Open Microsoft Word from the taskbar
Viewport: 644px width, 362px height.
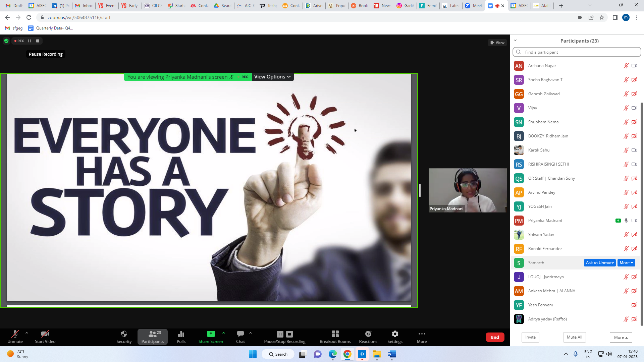pos(391,354)
